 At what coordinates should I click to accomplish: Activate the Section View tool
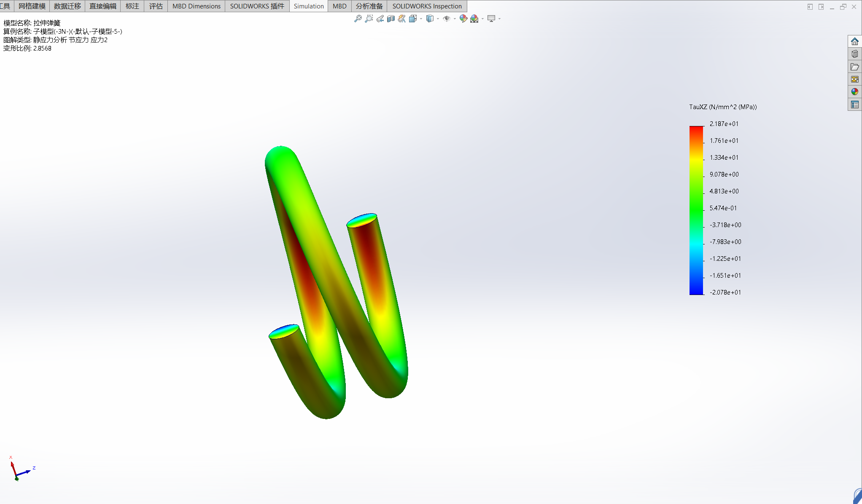pos(391,19)
